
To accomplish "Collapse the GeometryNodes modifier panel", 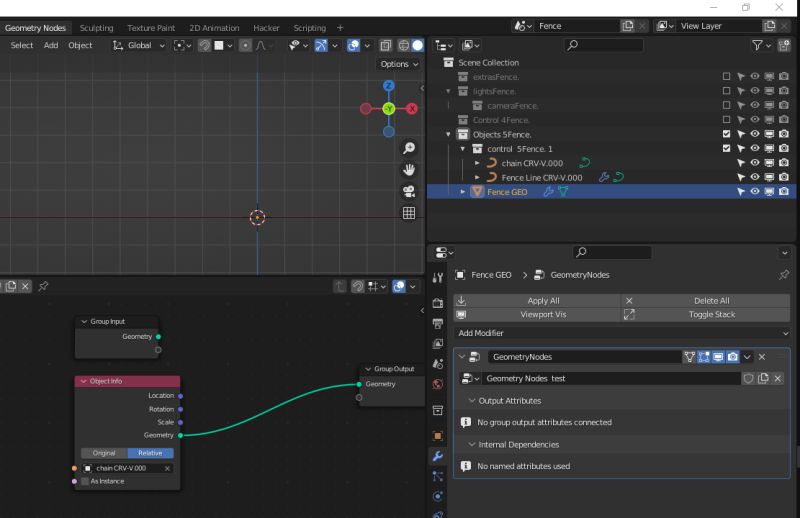I will tap(462, 357).
